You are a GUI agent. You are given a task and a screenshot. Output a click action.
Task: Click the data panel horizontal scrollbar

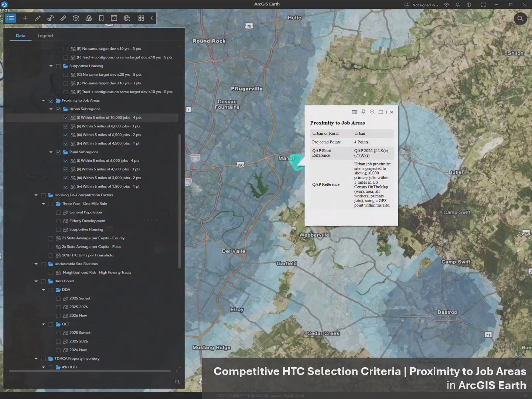click(x=90, y=371)
